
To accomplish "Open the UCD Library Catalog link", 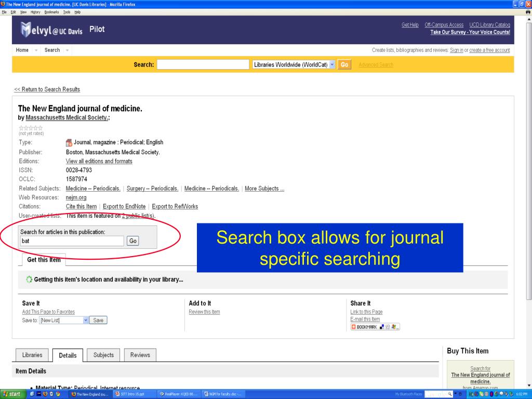I will pyautogui.click(x=489, y=25).
